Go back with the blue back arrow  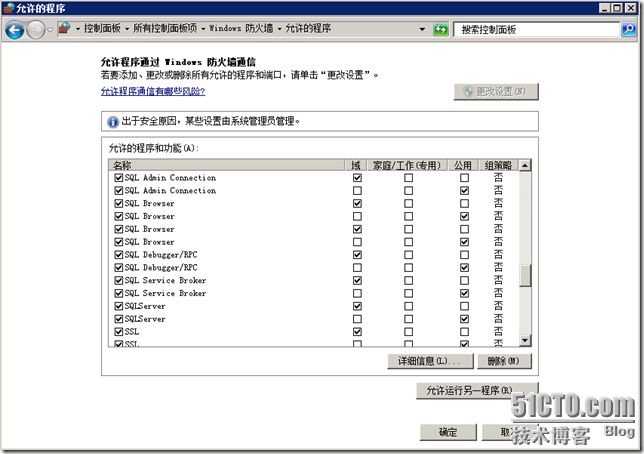click(x=15, y=30)
